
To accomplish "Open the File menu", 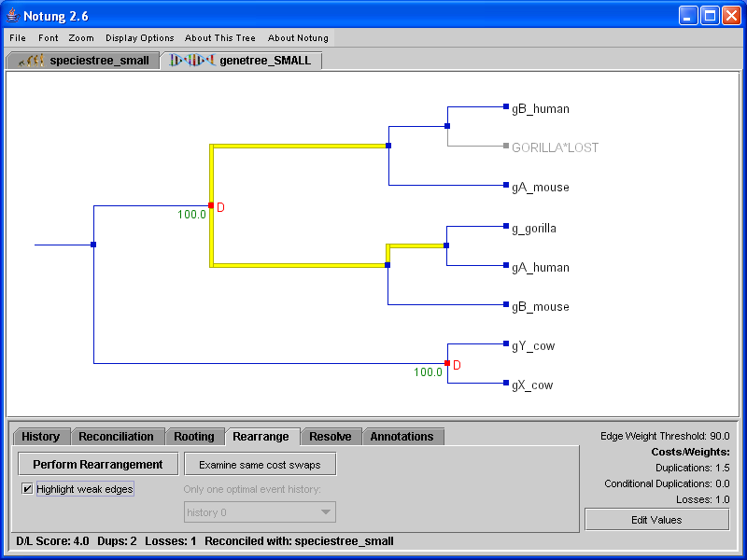I will tap(18, 38).
